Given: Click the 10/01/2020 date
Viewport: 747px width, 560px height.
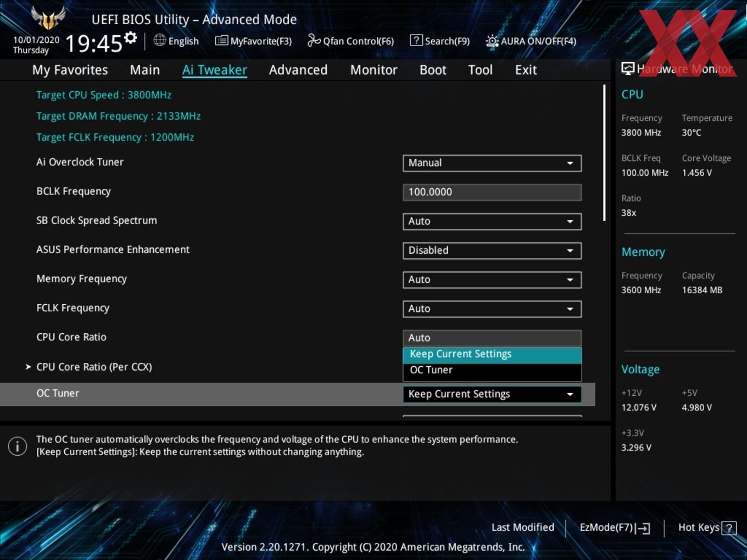Looking at the screenshot, I should coord(36,40).
